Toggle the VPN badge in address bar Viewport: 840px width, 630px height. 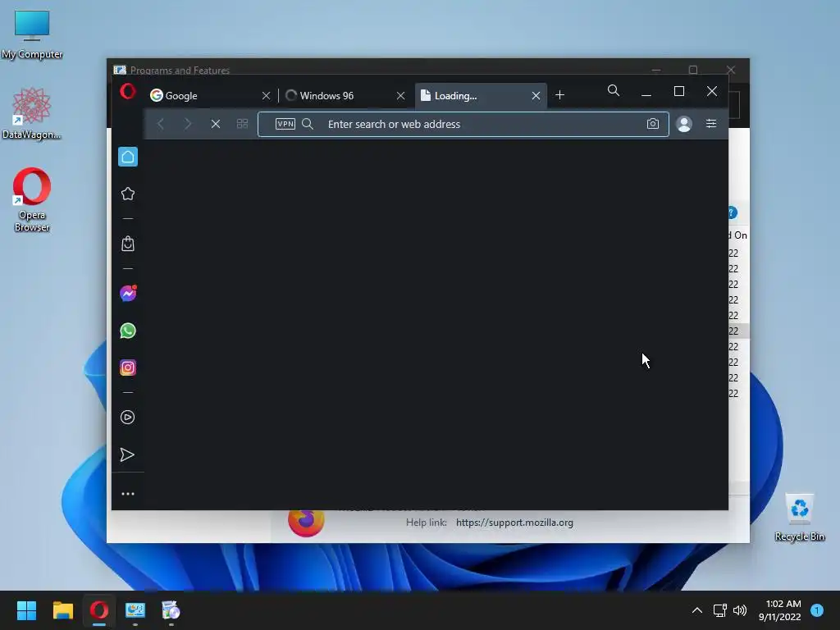pyautogui.click(x=285, y=124)
